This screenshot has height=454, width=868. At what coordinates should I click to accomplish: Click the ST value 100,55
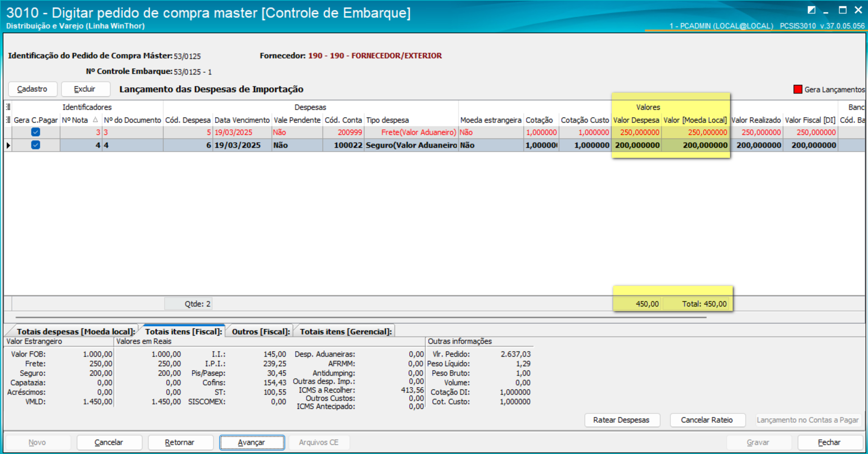(275, 392)
